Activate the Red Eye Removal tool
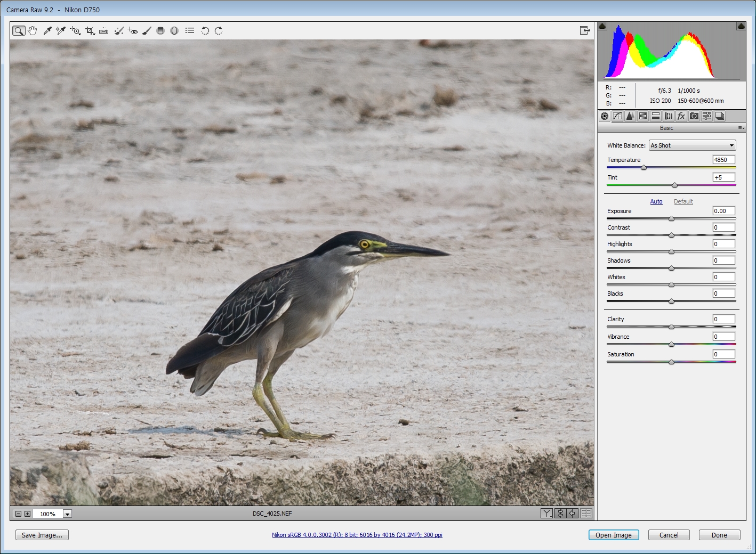The width and height of the screenshot is (756, 554). pos(133,31)
